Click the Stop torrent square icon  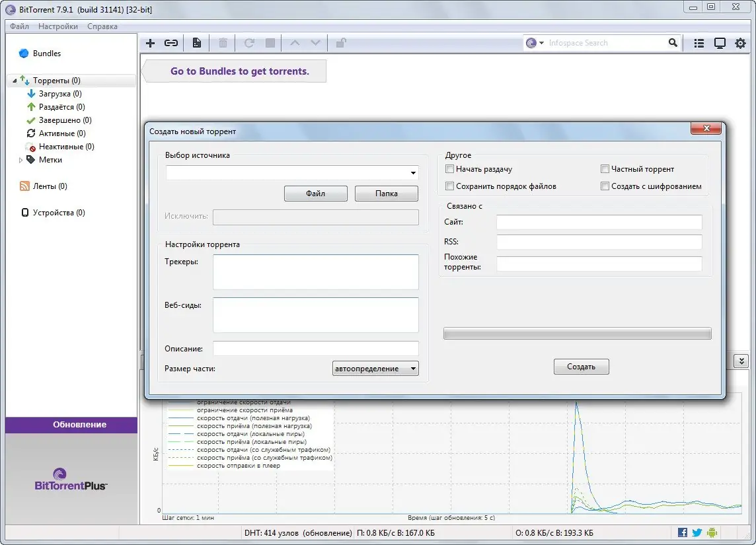270,44
